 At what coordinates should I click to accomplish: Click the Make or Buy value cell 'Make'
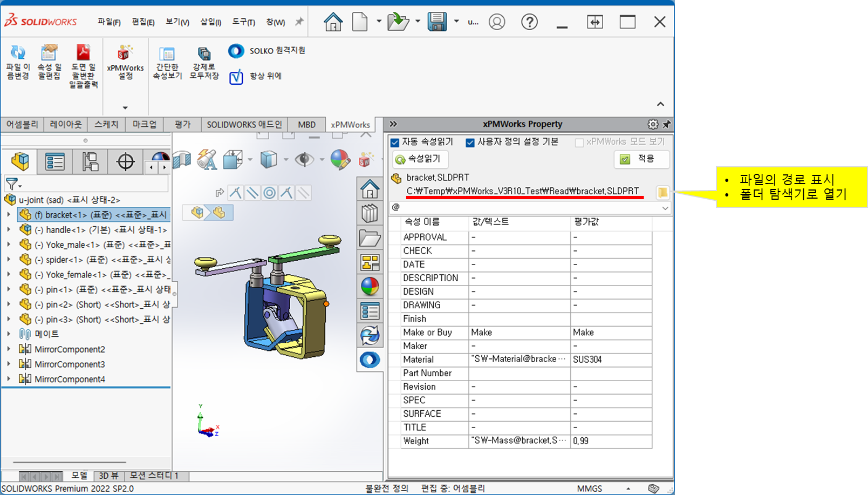pyautogui.click(x=520, y=333)
